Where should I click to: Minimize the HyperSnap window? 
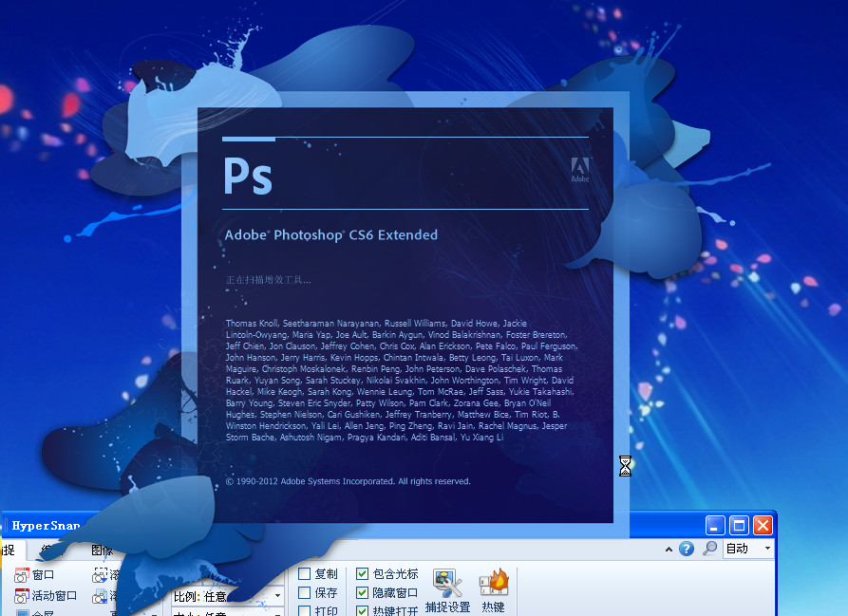click(x=715, y=525)
